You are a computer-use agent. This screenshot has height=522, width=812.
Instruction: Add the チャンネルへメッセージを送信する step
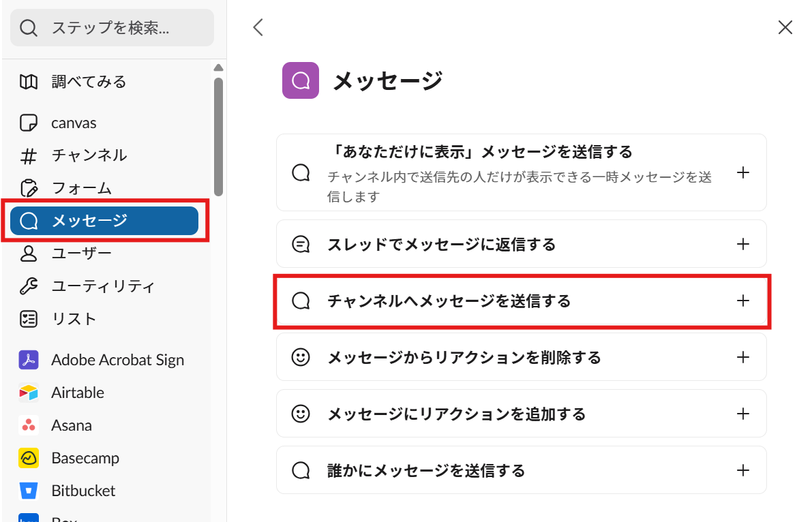pyautogui.click(x=743, y=301)
